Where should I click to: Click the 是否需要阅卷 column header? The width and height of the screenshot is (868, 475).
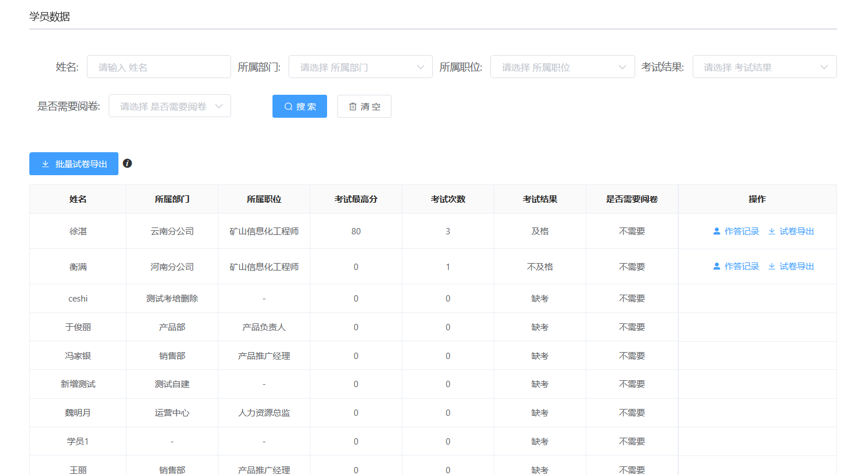coord(632,199)
